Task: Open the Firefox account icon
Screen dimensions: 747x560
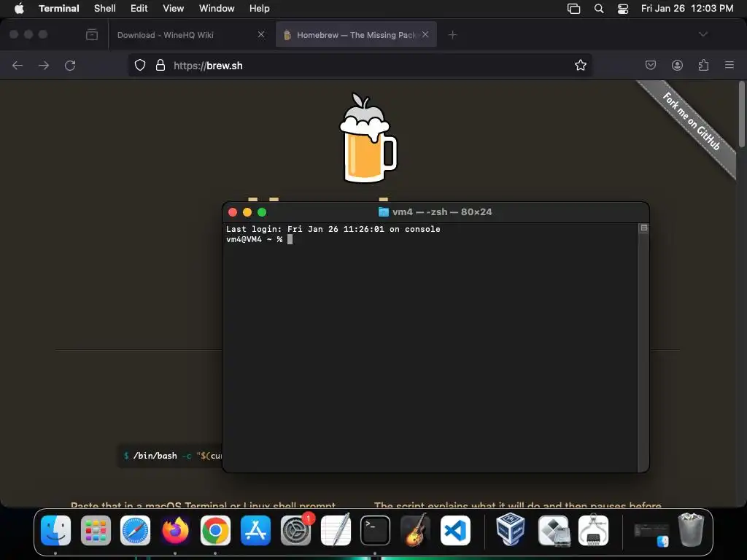Action: tap(677, 65)
